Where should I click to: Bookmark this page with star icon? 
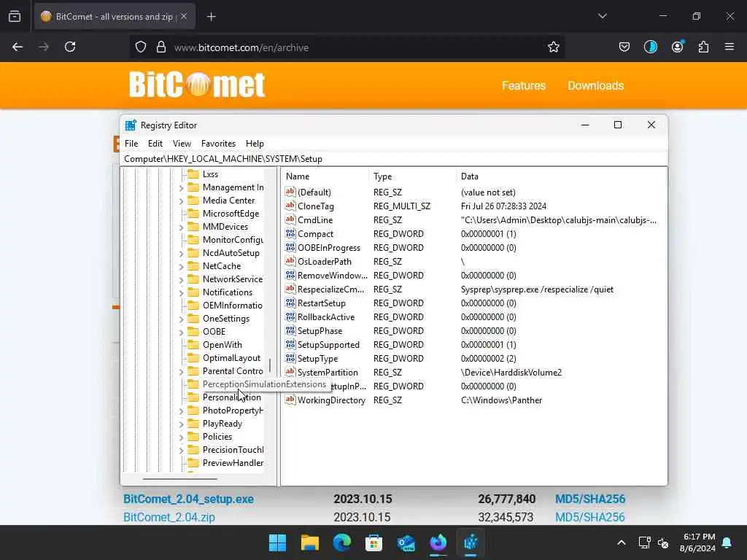coord(553,47)
